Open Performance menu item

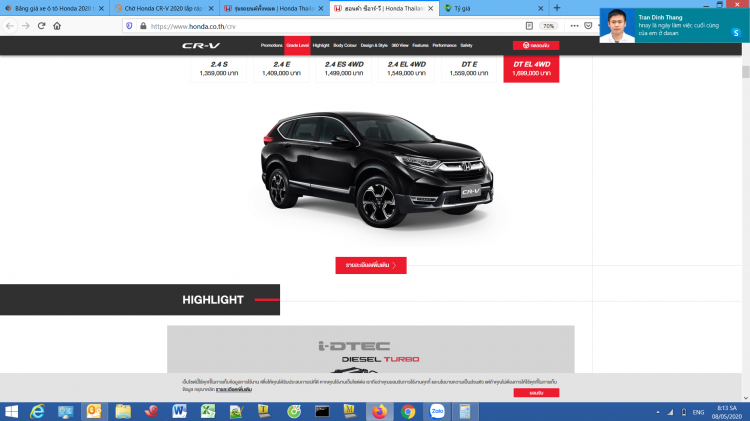(x=444, y=45)
